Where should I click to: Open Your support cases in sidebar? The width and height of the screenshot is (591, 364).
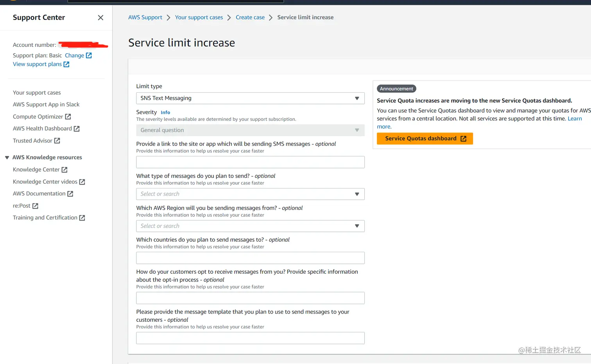pos(37,93)
